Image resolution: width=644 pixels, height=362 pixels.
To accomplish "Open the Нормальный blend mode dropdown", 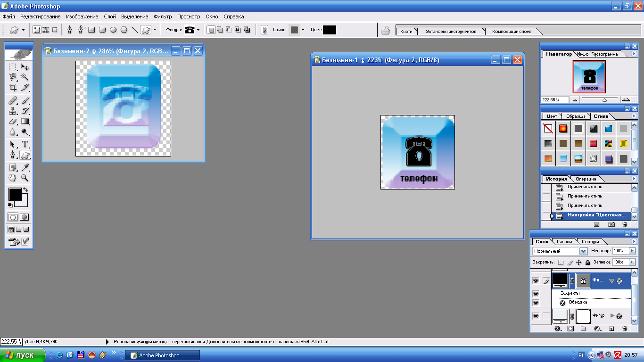I will point(560,251).
